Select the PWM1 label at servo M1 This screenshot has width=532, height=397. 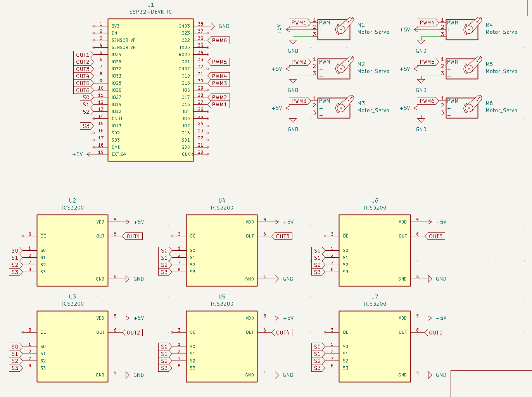point(299,23)
